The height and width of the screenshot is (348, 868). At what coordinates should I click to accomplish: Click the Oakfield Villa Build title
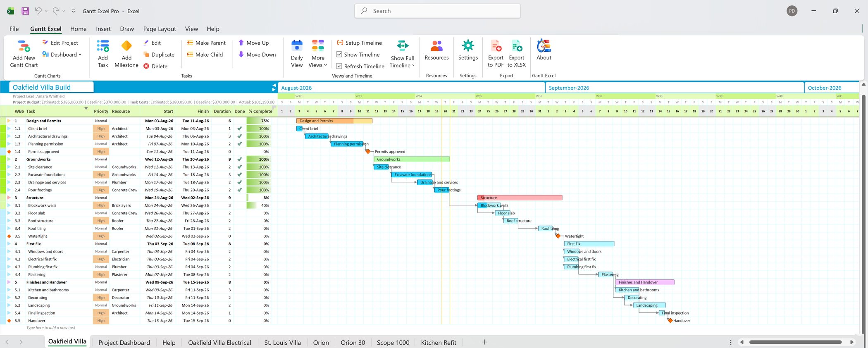click(x=42, y=87)
